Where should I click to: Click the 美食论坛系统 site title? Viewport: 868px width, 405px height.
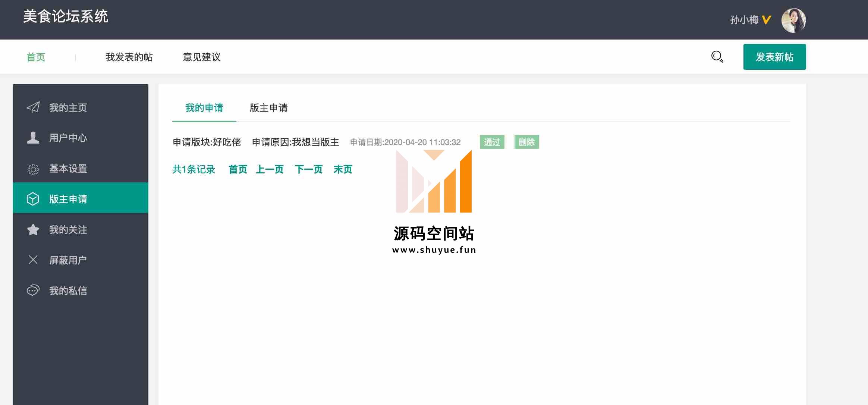pyautogui.click(x=66, y=16)
